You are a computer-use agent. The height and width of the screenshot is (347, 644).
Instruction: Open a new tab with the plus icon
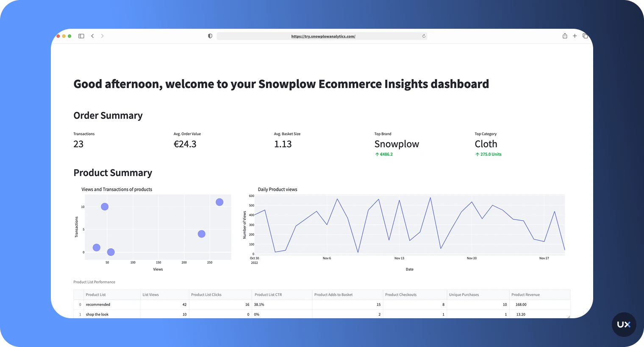pyautogui.click(x=575, y=36)
